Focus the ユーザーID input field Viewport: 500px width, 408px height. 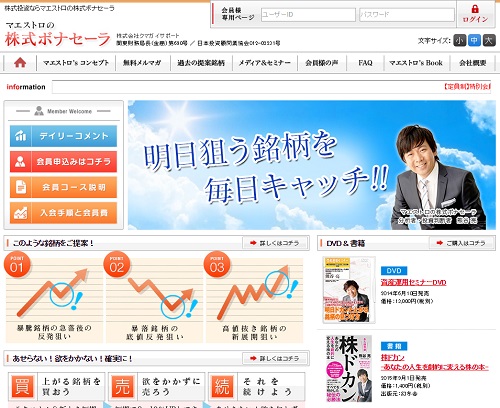[x=308, y=15]
